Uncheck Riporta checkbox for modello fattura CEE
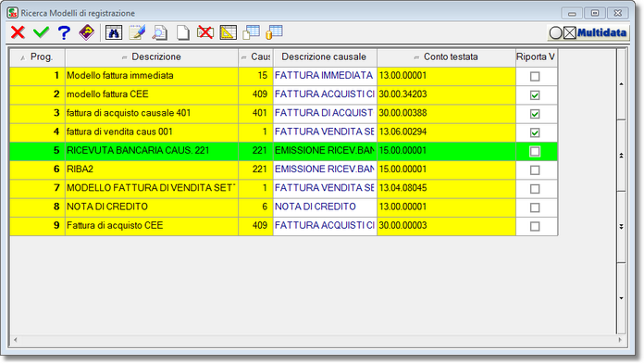This screenshot has width=644, height=364. [534, 95]
